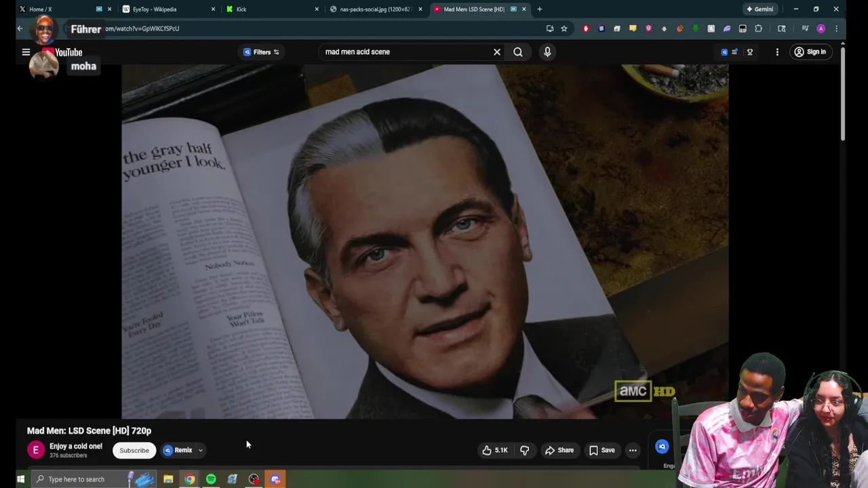
Task: Close the Kick tab
Action: click(x=317, y=9)
